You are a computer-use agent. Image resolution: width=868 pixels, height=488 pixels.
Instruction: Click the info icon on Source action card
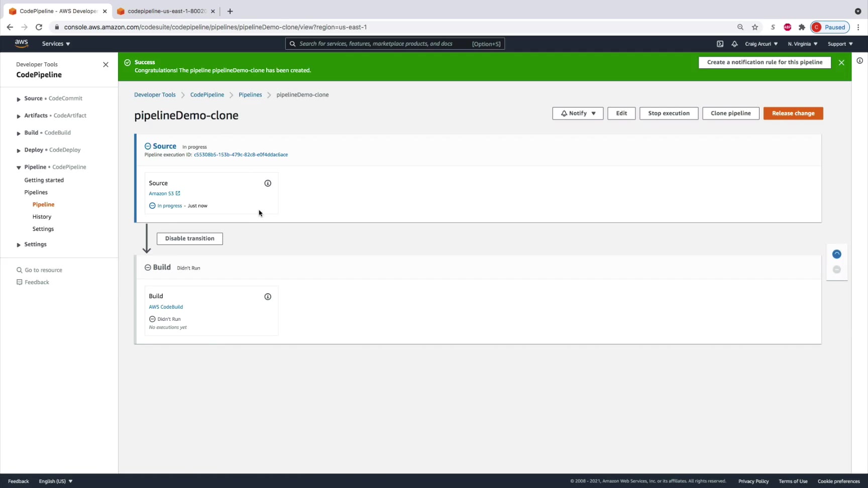[x=268, y=183]
